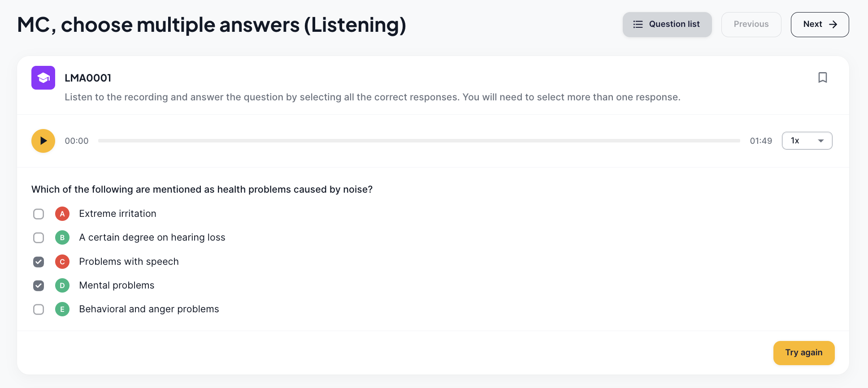Click the purple graduation cap icon
This screenshot has height=388, width=868.
point(43,78)
